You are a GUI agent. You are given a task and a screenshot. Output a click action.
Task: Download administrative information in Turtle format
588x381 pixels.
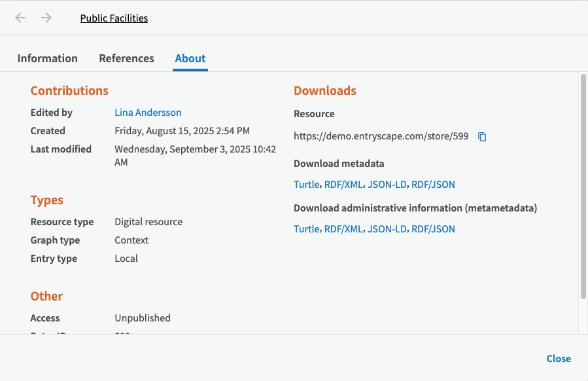coord(306,229)
